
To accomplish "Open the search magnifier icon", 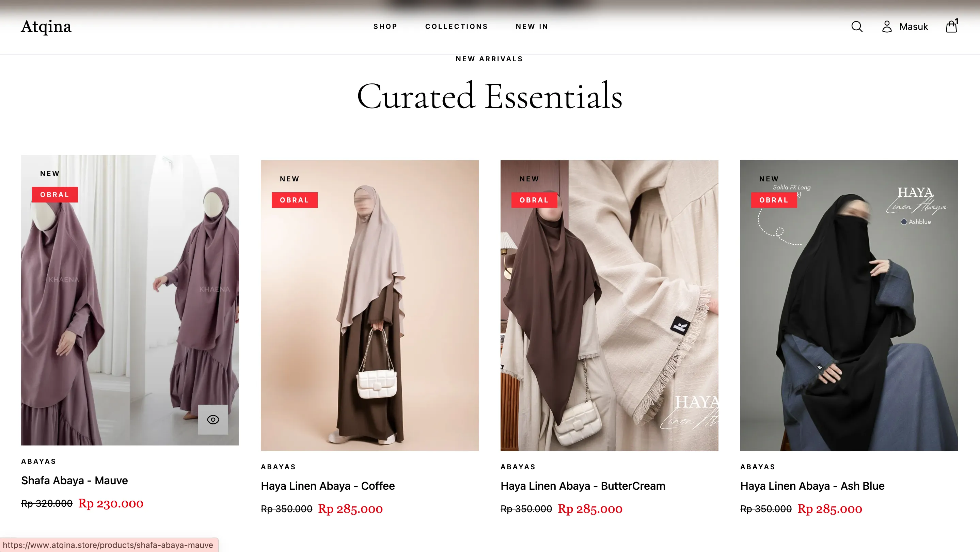I will tap(857, 27).
